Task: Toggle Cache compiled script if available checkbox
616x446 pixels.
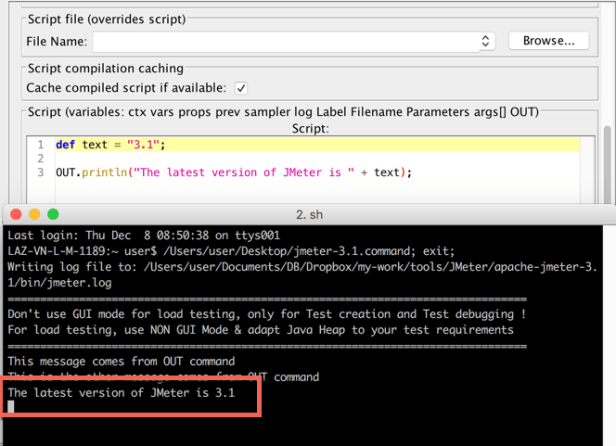Action: (241, 88)
